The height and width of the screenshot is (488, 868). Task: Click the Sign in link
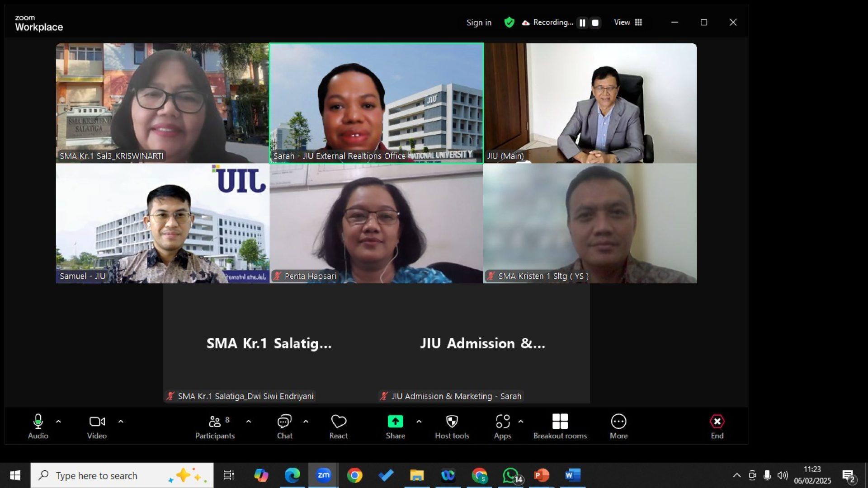[x=479, y=23]
